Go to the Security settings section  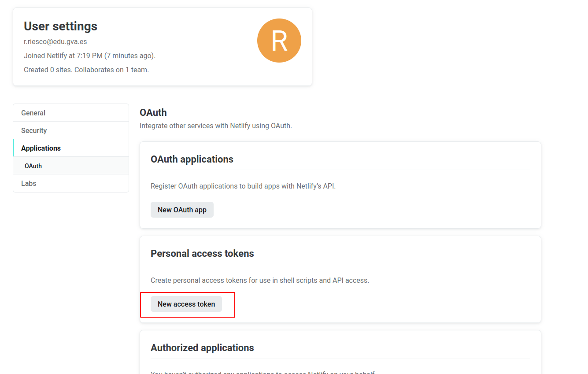34,130
